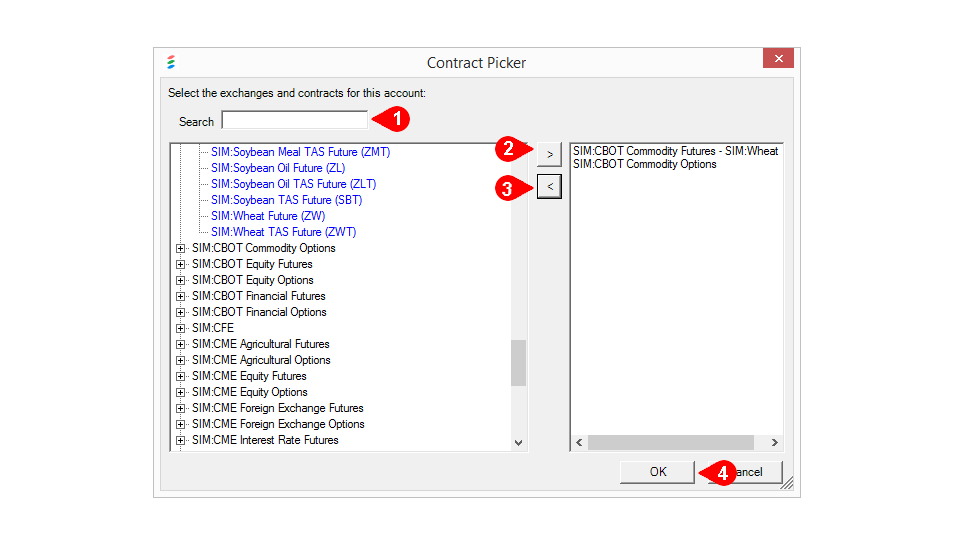Click right arrow of selected list scrollbar
Screen dimensions: 954x545
tap(774, 442)
